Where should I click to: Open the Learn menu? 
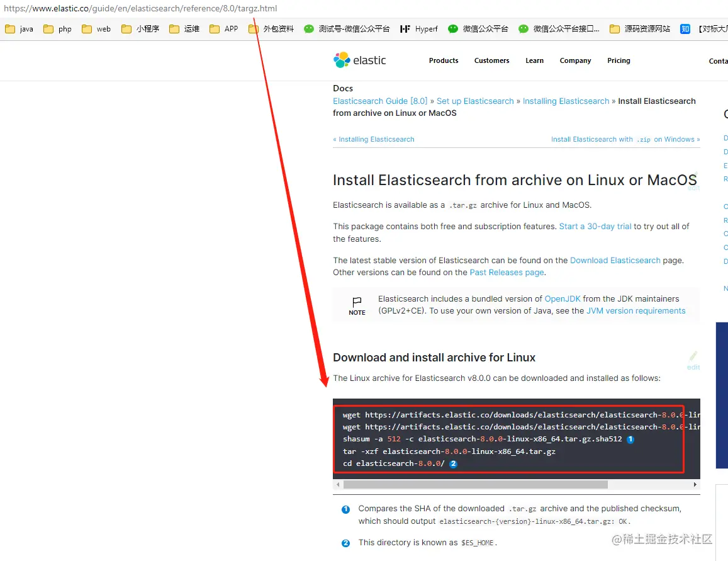(x=534, y=60)
